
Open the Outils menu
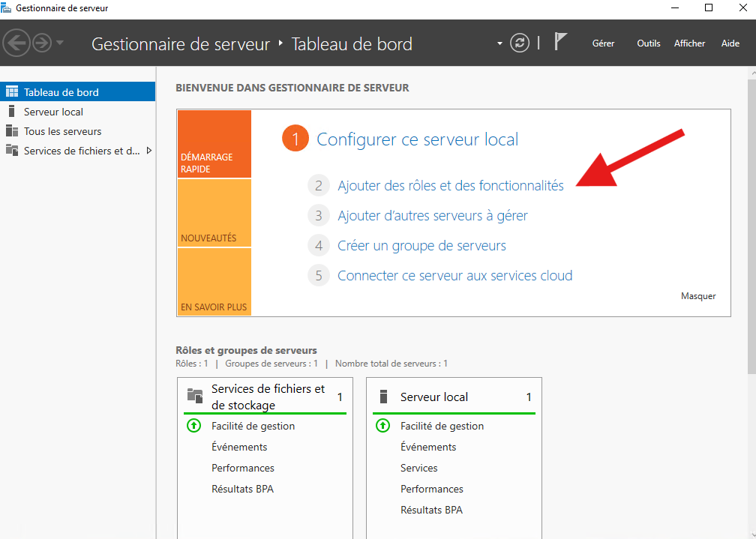648,43
